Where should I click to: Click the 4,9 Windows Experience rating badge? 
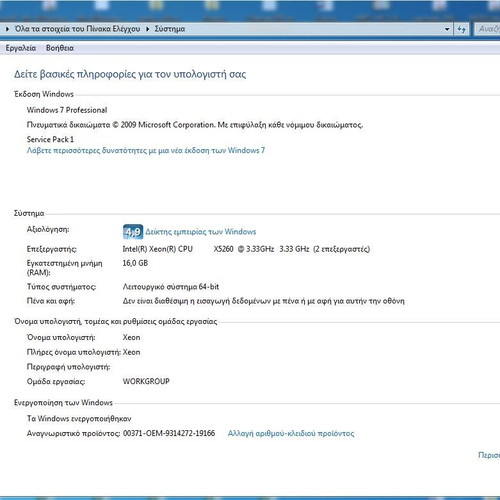[133, 232]
